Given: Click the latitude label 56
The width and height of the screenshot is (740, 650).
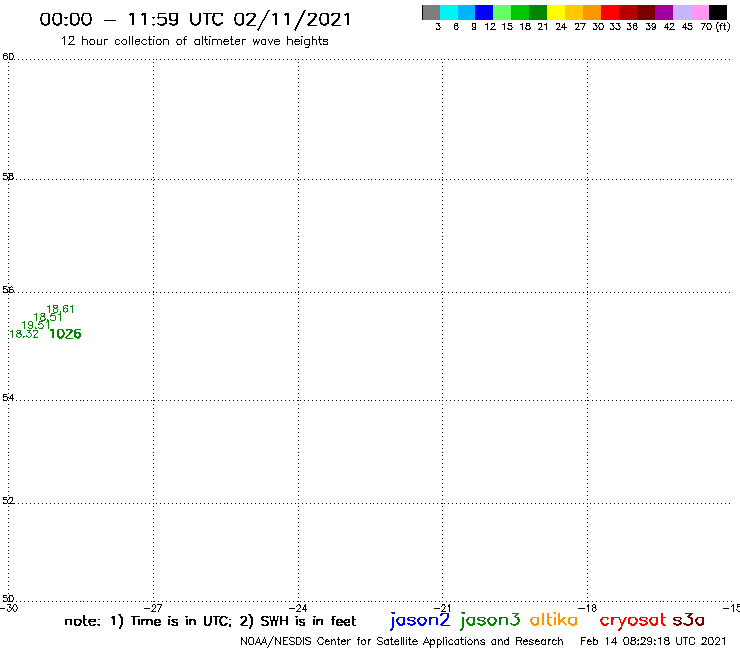Looking at the screenshot, I should (8, 290).
